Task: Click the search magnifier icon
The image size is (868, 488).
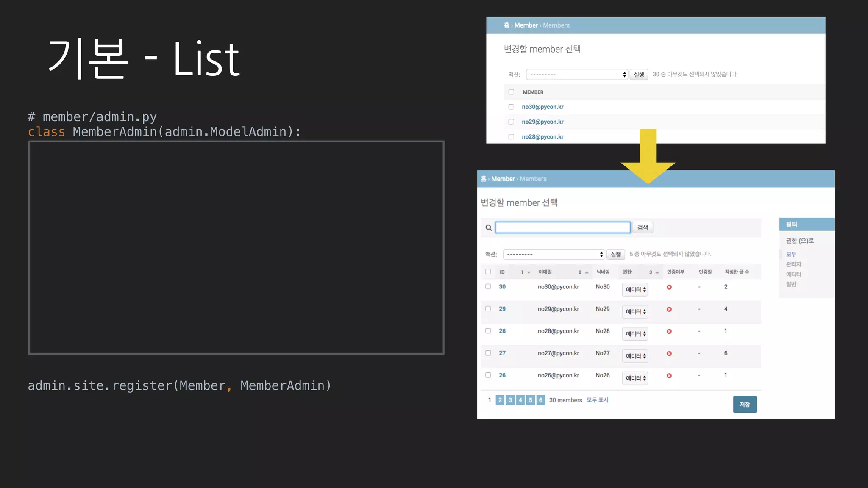Action: pos(489,227)
